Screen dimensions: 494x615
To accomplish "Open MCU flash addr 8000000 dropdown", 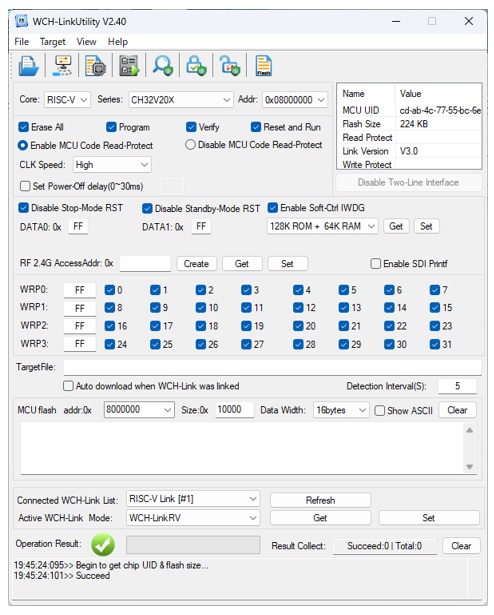I will click(x=139, y=410).
